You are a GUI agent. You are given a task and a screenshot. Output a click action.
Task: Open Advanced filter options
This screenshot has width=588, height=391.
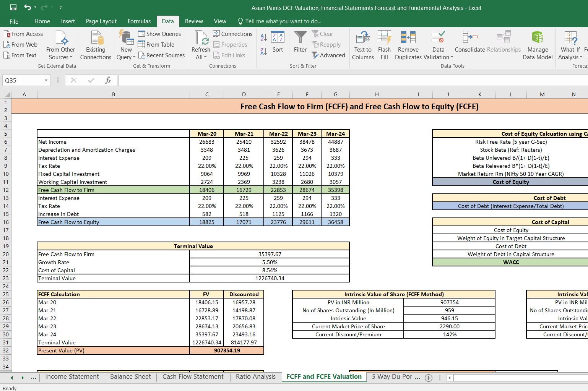point(328,55)
